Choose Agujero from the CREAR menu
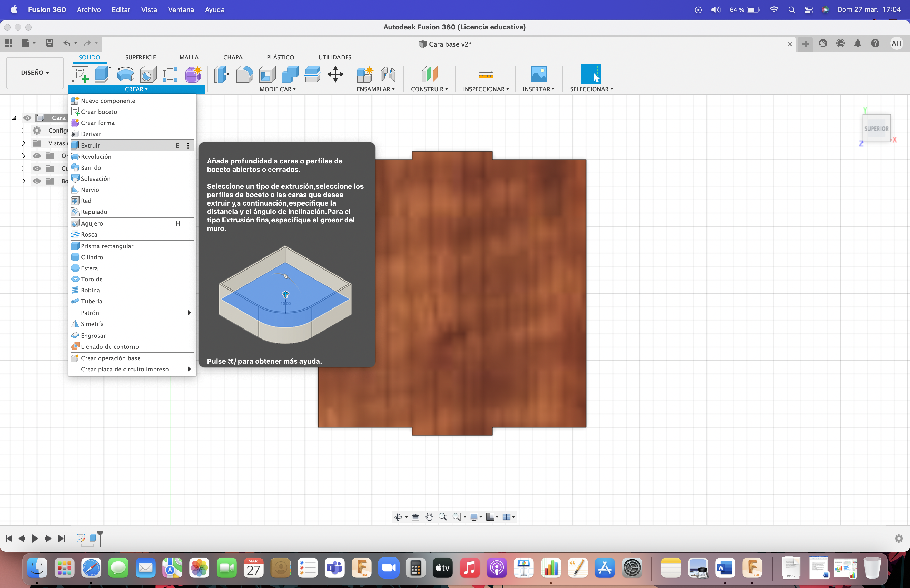 pyautogui.click(x=132, y=223)
